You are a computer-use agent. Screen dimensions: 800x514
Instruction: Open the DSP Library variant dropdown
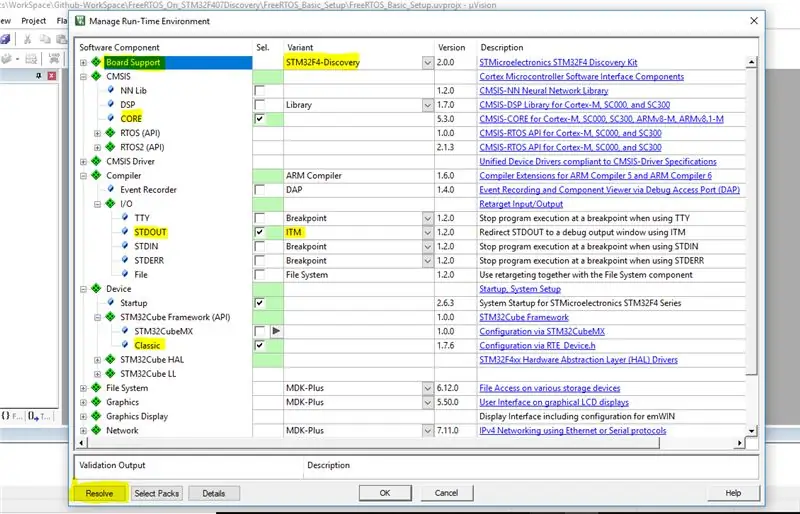(428, 105)
